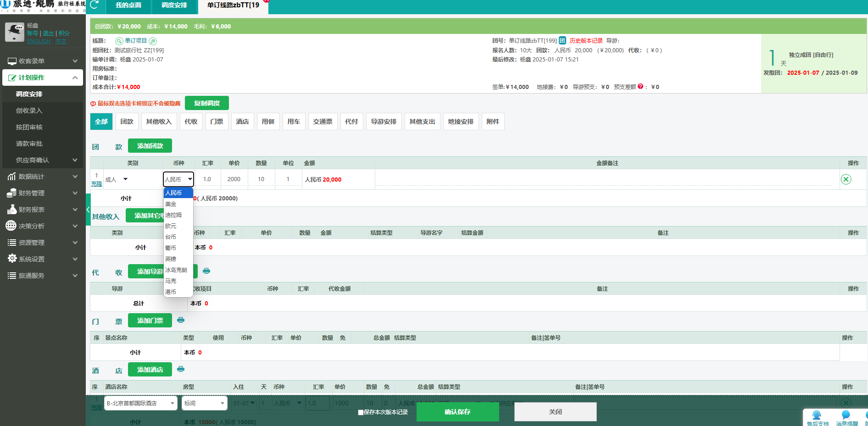Image resolution: width=868 pixels, height=426 pixels.
Task: Click the 关闭 button
Action: click(x=556, y=412)
